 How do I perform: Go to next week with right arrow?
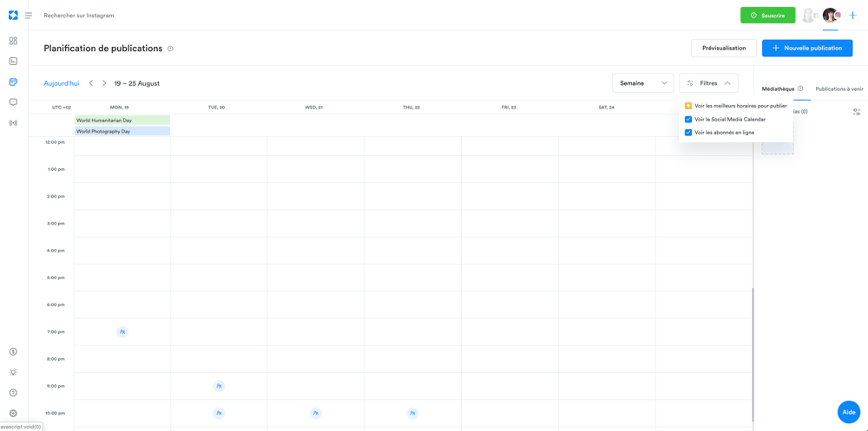(x=104, y=83)
